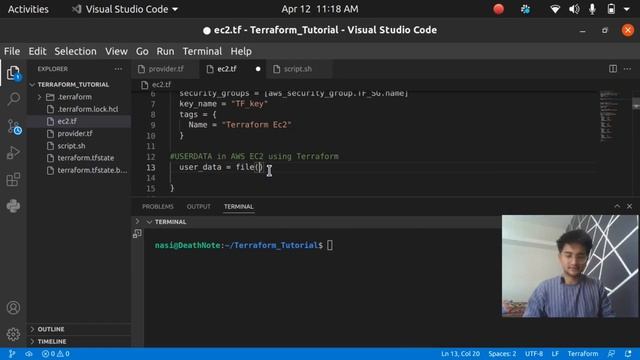Switch to the PROBLEMS panel tab

click(158, 207)
